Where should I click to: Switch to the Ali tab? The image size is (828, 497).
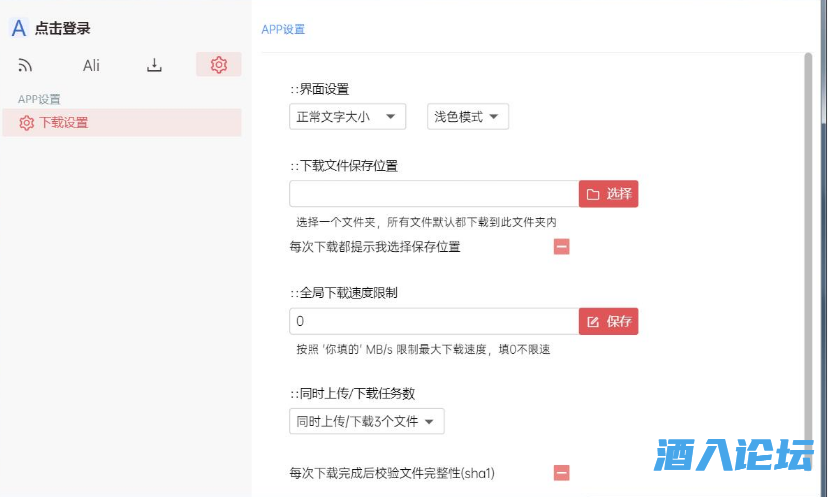[x=91, y=66]
